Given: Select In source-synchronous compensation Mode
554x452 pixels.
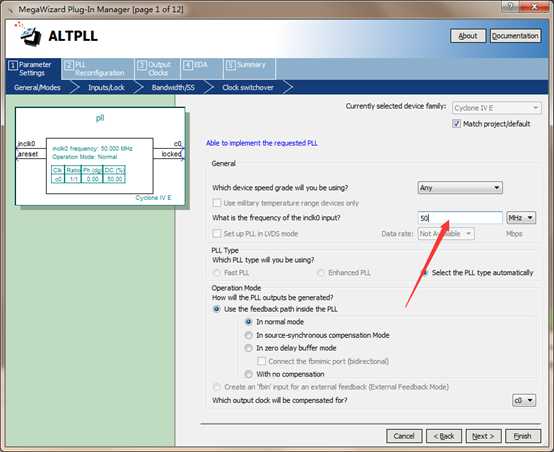Looking at the screenshot, I should pyautogui.click(x=249, y=335).
